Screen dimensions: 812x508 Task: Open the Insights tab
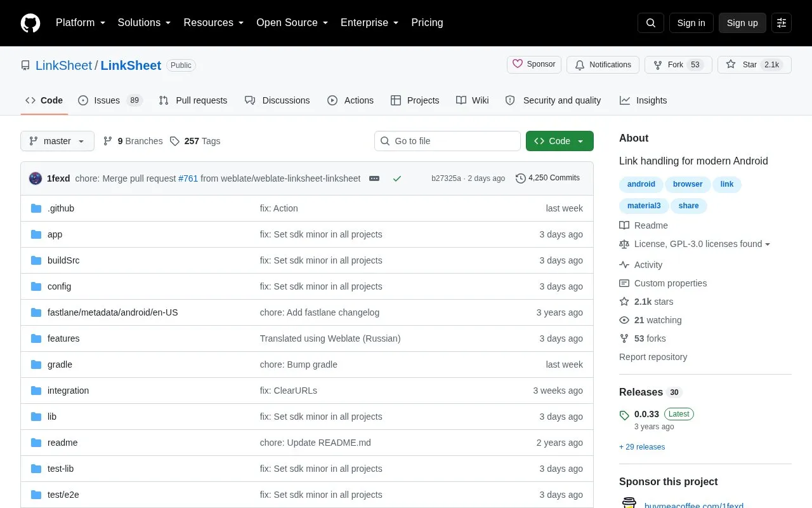tap(643, 100)
